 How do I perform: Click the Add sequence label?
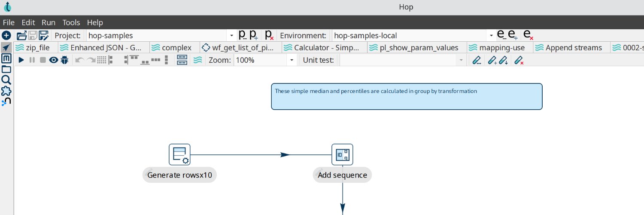[342, 175]
